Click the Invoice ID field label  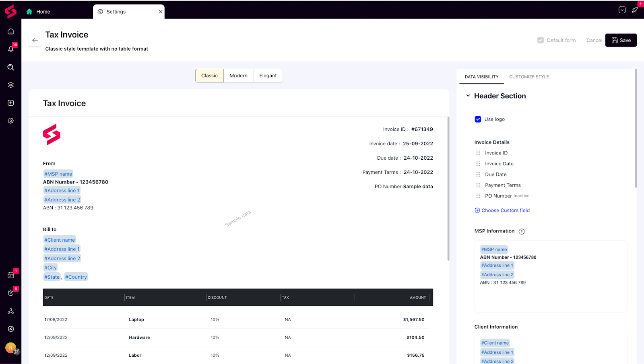click(x=496, y=153)
